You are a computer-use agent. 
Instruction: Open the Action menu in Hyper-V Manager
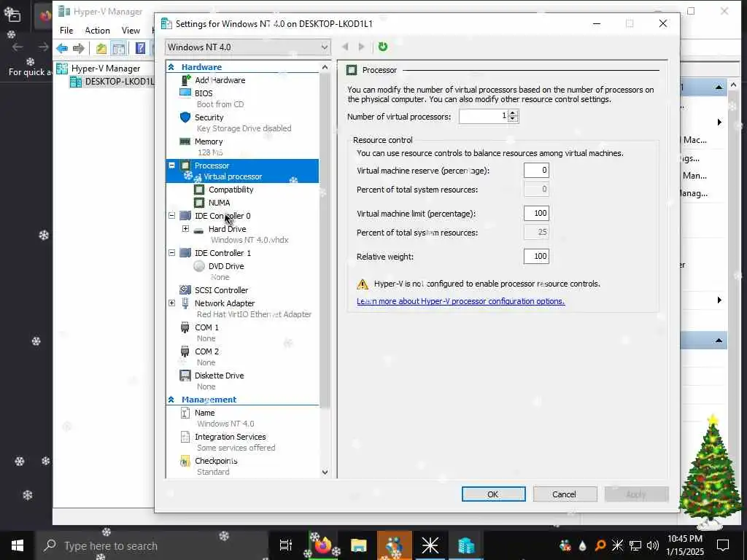click(x=97, y=31)
